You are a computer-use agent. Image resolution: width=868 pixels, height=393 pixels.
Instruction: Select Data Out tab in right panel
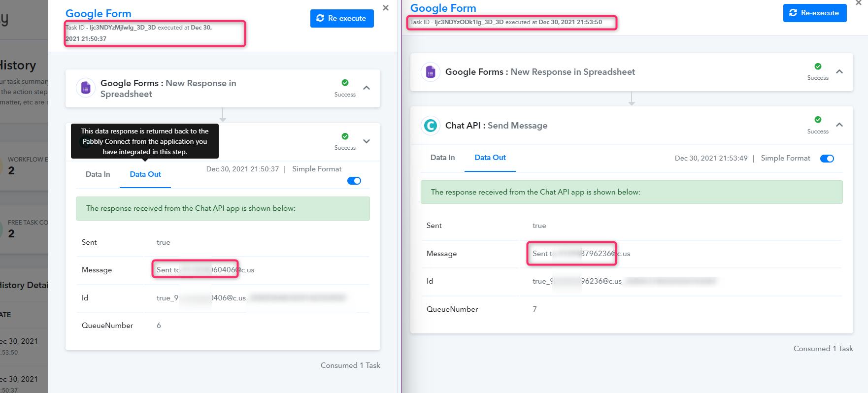[490, 158]
